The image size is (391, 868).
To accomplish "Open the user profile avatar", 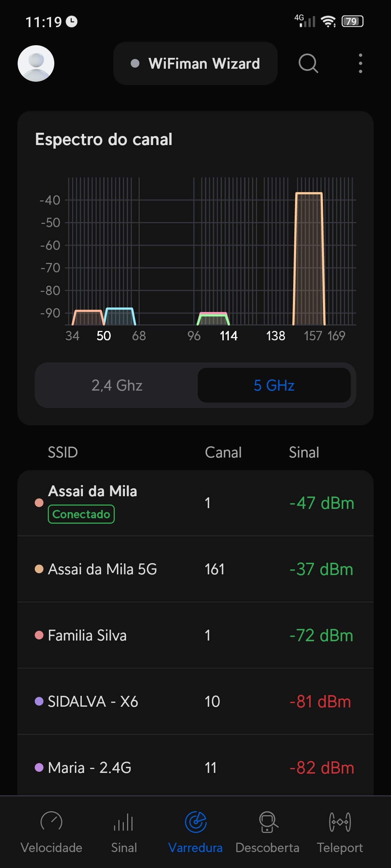I will pyautogui.click(x=36, y=63).
